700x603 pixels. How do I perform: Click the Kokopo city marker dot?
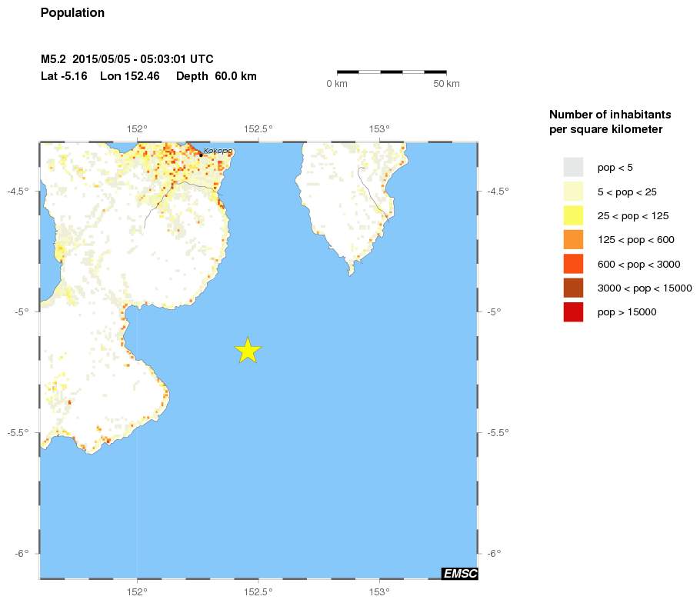[201, 155]
